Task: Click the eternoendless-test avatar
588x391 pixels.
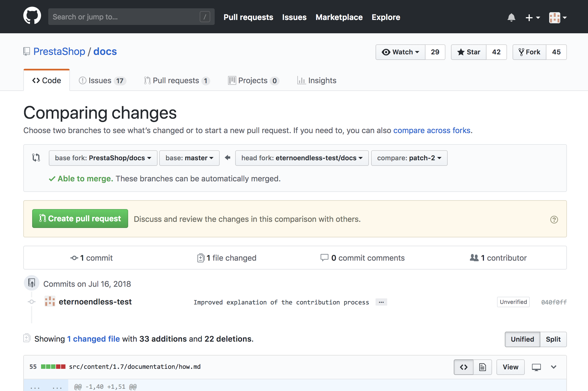Action: pos(50,301)
